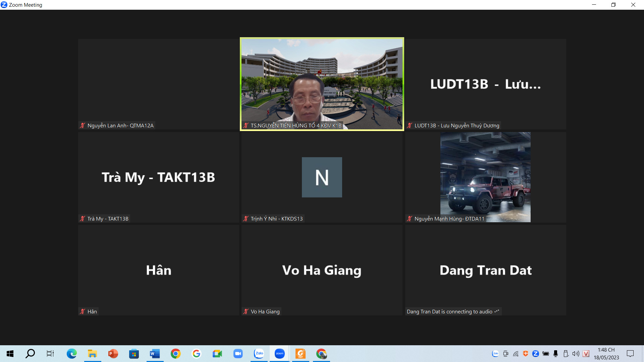Open Foxit PDF reader taskbar icon
Screen dimensions: 644x362
[x=301, y=354]
